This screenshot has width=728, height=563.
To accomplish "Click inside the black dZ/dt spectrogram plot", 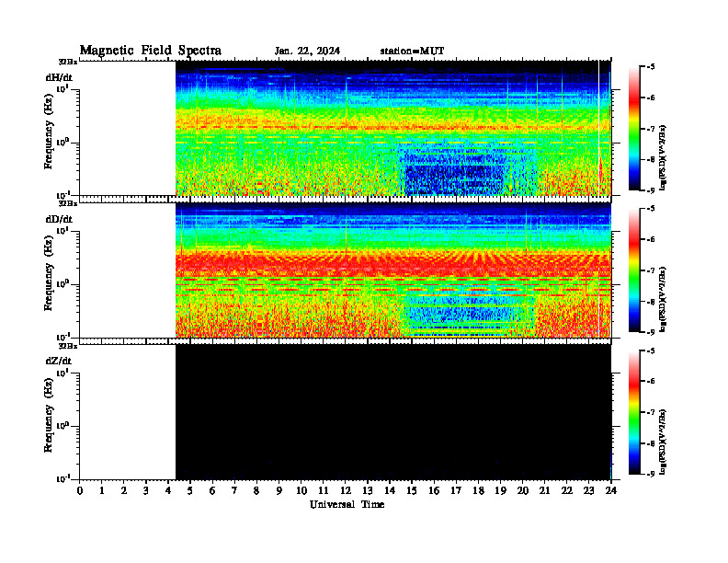I will [x=393, y=412].
